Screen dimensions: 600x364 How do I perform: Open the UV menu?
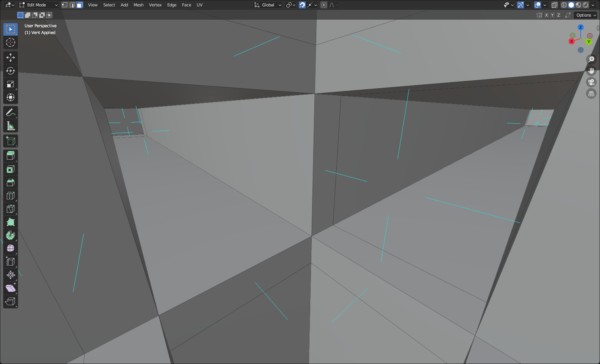click(200, 5)
